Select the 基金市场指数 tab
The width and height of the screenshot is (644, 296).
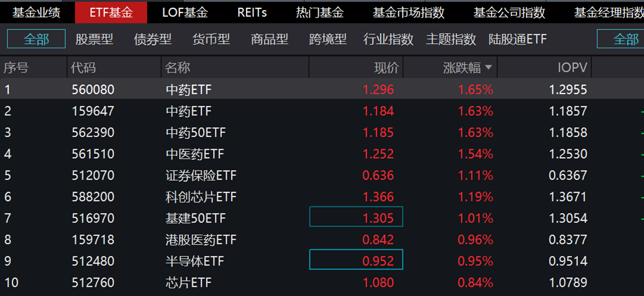pyautogui.click(x=408, y=12)
